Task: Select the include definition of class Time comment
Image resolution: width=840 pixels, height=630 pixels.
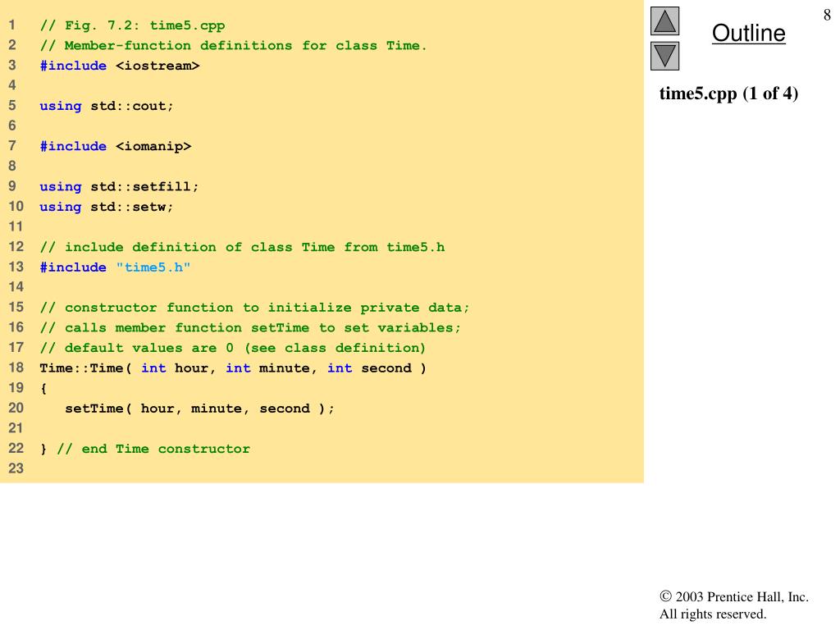Action: (242, 247)
